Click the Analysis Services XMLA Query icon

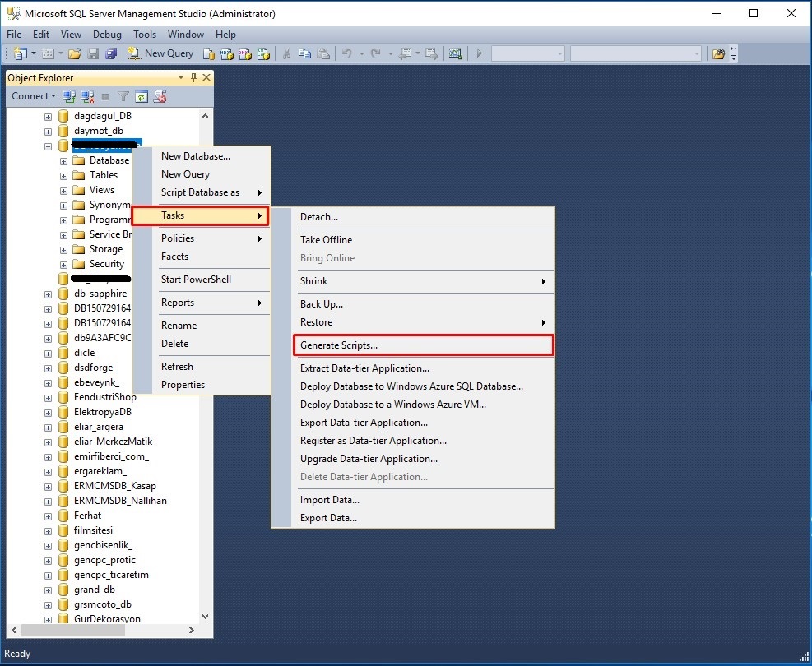coord(263,53)
